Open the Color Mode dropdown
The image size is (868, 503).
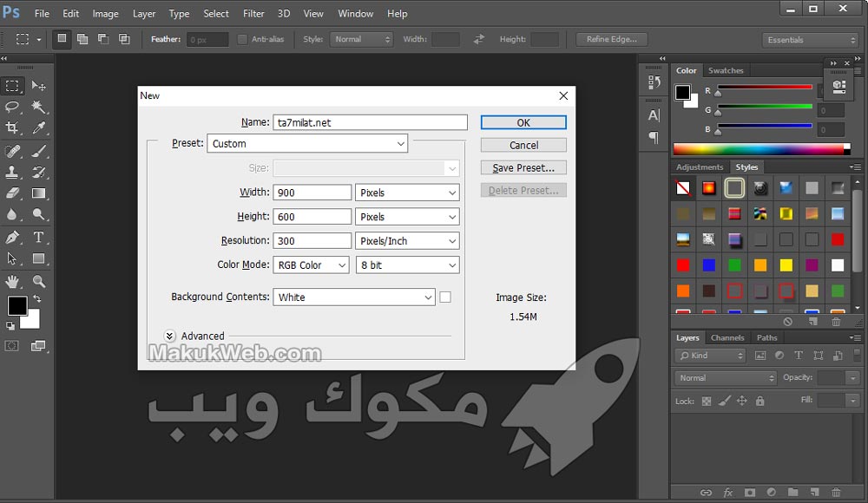[x=311, y=265]
